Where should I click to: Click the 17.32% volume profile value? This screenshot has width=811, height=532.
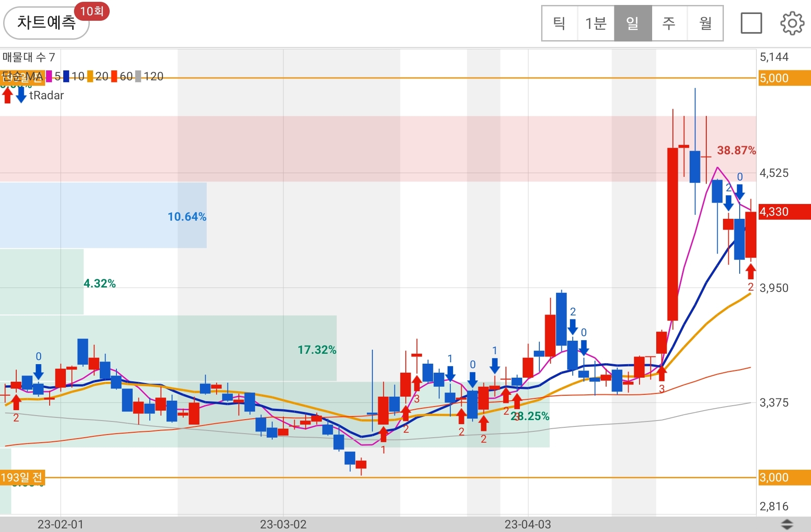[317, 350]
